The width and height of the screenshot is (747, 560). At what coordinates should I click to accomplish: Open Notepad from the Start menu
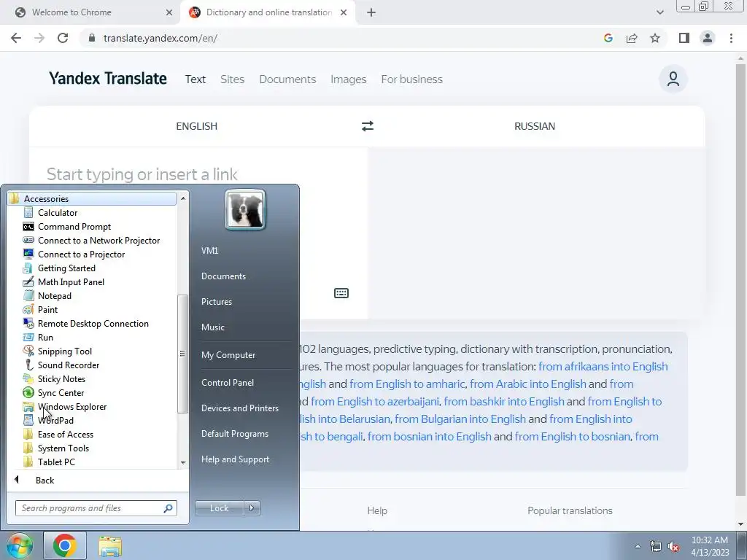[x=54, y=296]
